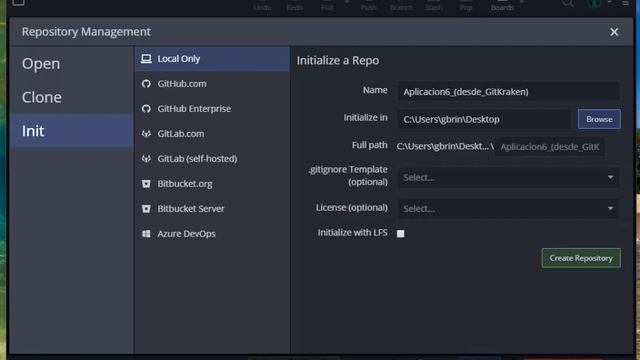
Task: Choose GitLab (self-hosted) provider entry
Action: click(x=212, y=159)
